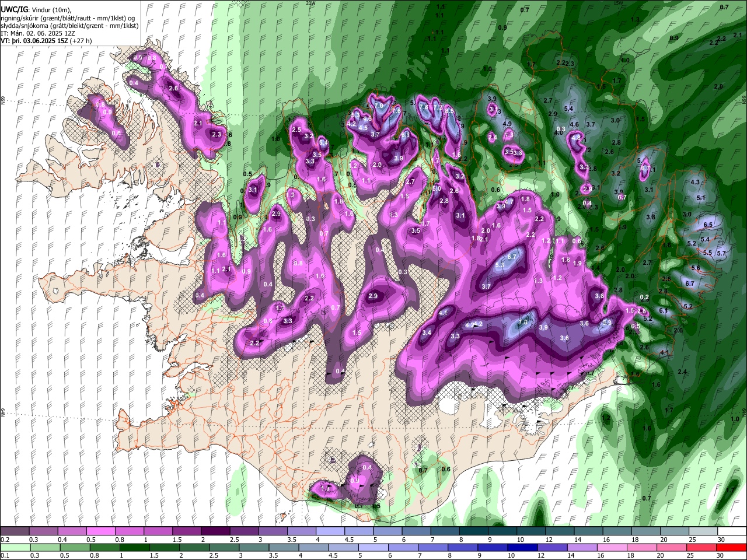Select the gray-green 2.5 rain legend swatch
Screen dimensions: 747x560
[224, 548]
